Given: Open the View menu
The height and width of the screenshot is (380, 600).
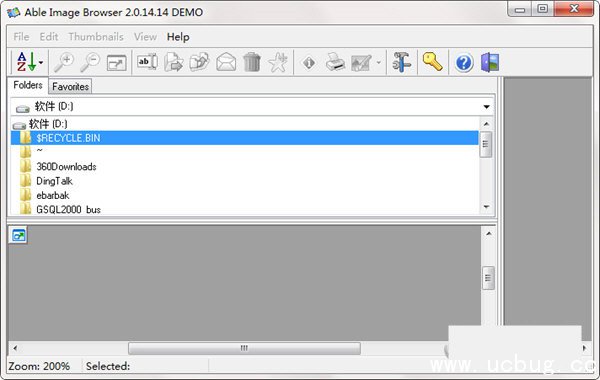Looking at the screenshot, I should (145, 37).
